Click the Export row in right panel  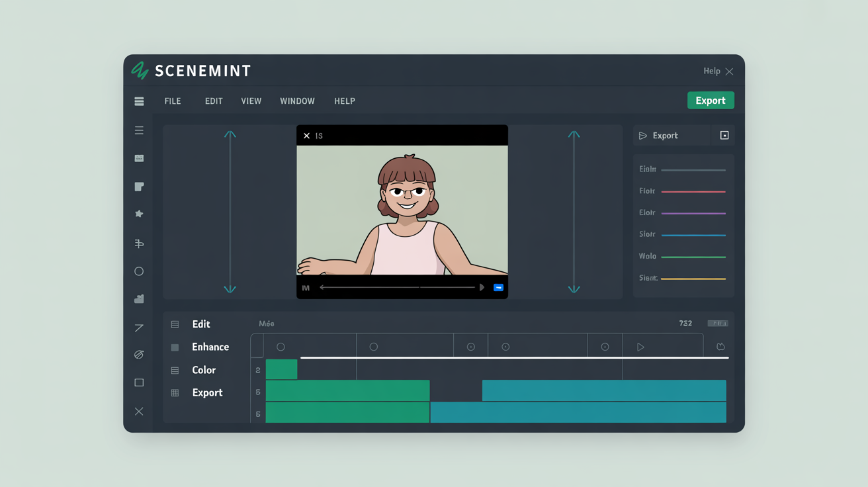coord(672,136)
